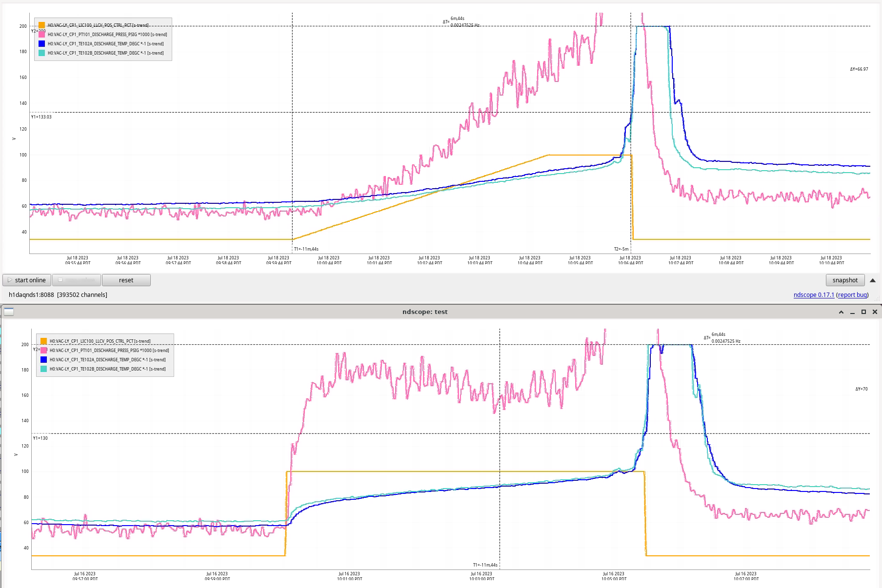Click the report bug link
The height and width of the screenshot is (588, 882).
[x=852, y=295]
